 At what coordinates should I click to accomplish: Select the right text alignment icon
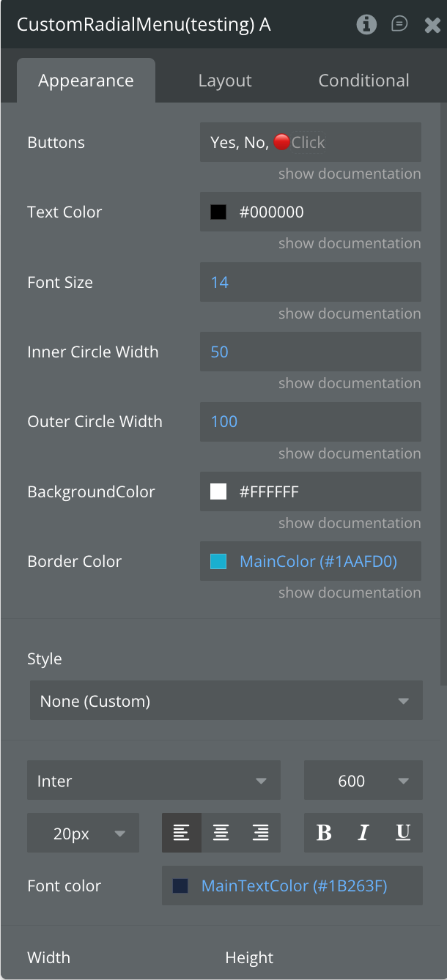coord(260,833)
